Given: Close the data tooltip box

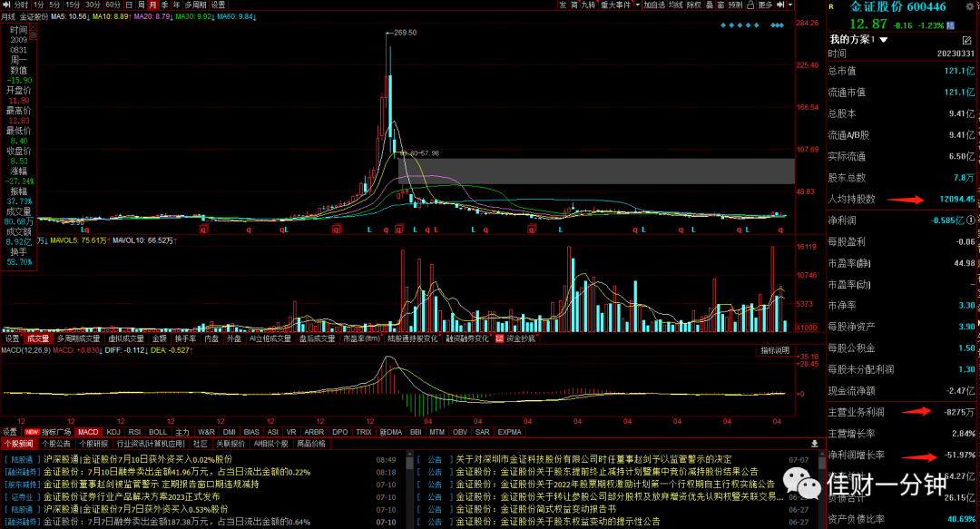Looking at the screenshot, I should pos(34,27).
